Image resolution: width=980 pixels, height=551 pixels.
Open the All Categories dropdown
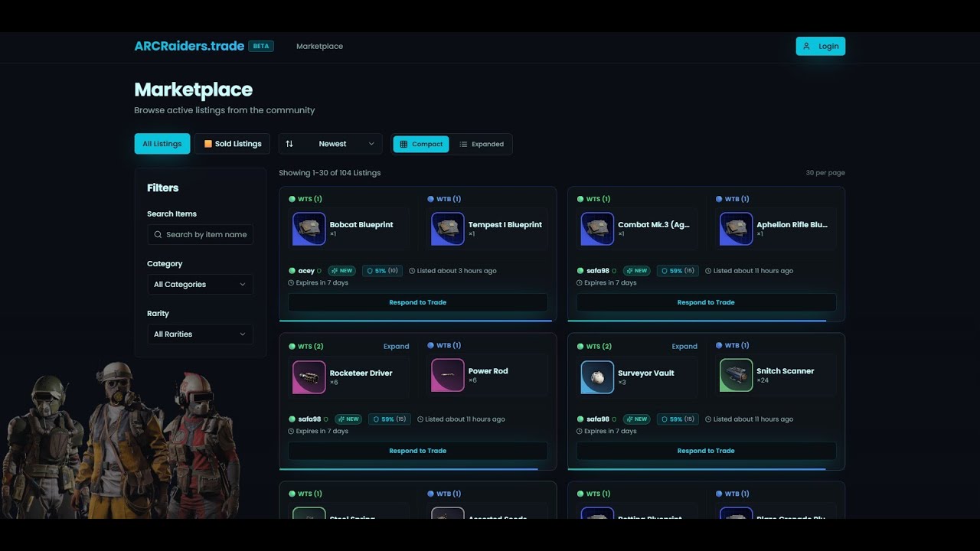tap(200, 285)
